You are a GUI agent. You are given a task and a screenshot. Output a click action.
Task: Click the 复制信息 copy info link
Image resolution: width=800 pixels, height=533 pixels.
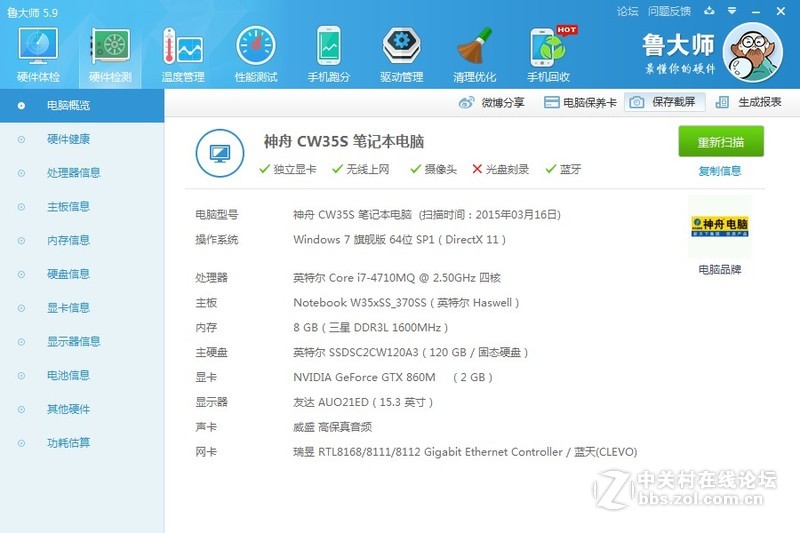click(720, 171)
